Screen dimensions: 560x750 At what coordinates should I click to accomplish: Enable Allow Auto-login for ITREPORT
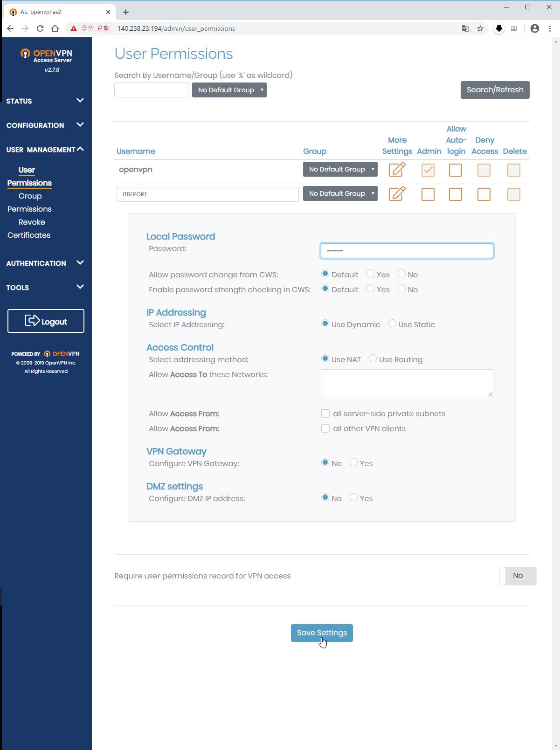point(456,194)
